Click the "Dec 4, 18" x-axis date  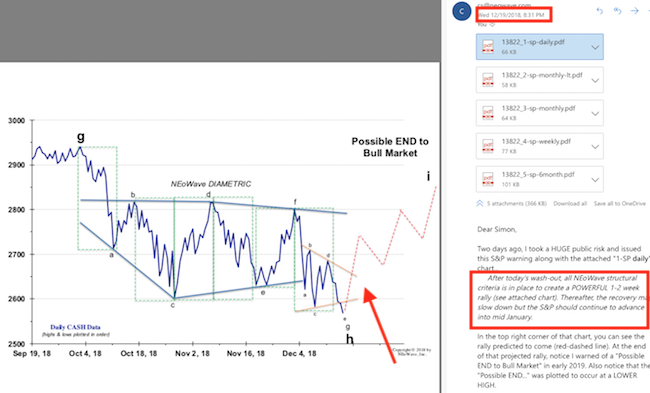point(299,354)
